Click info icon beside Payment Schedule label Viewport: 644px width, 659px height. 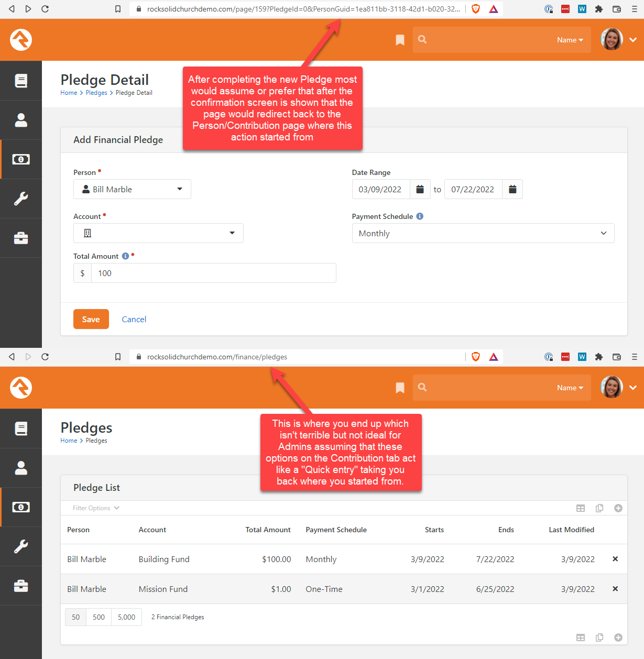[420, 216]
